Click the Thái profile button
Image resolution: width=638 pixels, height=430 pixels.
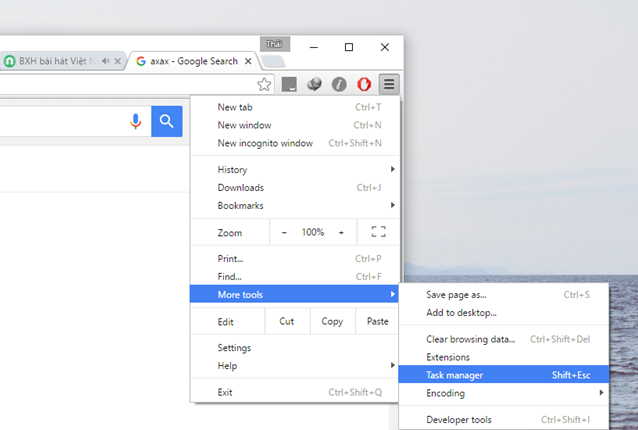tap(275, 44)
